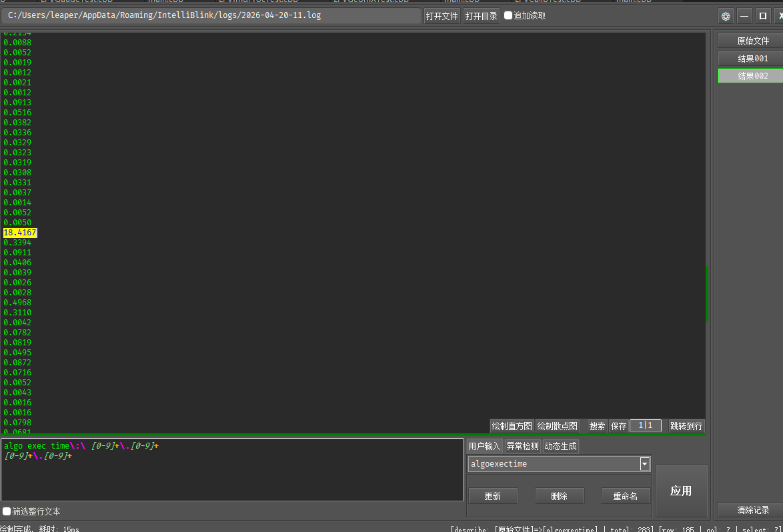Focus the line number input field

(x=646, y=426)
